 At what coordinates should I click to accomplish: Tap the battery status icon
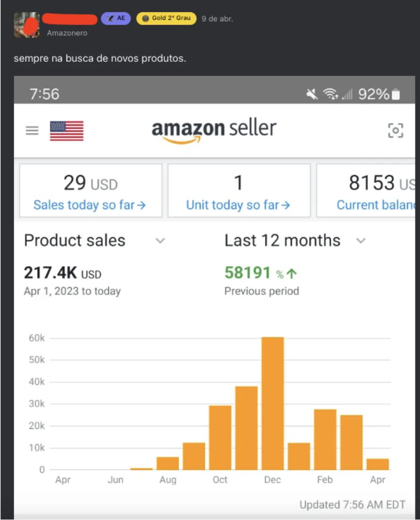(x=396, y=94)
